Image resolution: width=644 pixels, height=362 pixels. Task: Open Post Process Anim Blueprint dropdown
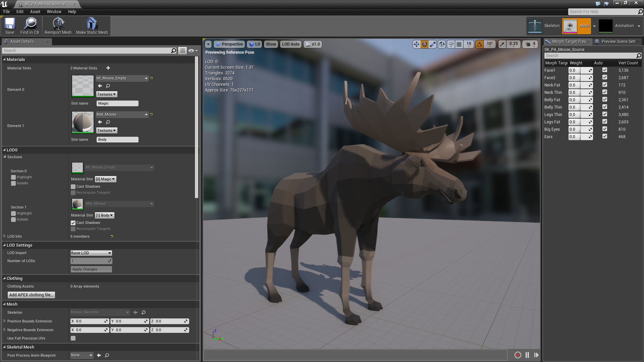coord(82,355)
